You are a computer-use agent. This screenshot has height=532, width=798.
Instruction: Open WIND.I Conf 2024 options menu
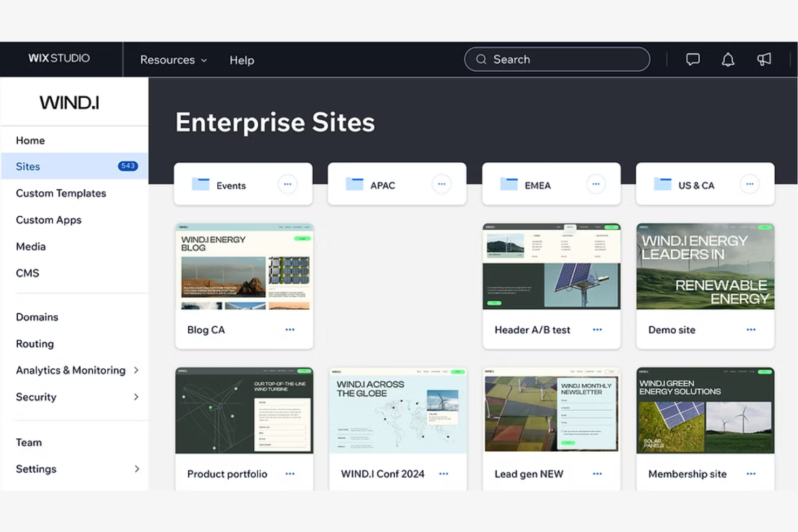pos(444,474)
